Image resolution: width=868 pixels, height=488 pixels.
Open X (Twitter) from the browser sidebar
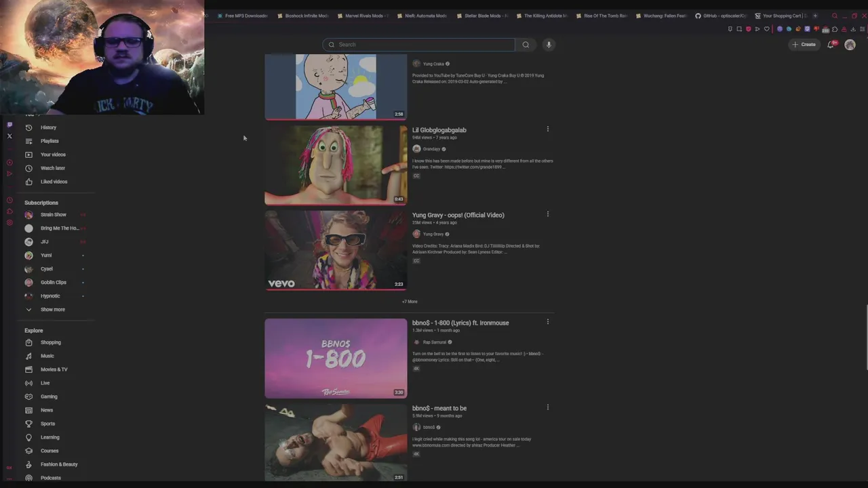pos(9,136)
